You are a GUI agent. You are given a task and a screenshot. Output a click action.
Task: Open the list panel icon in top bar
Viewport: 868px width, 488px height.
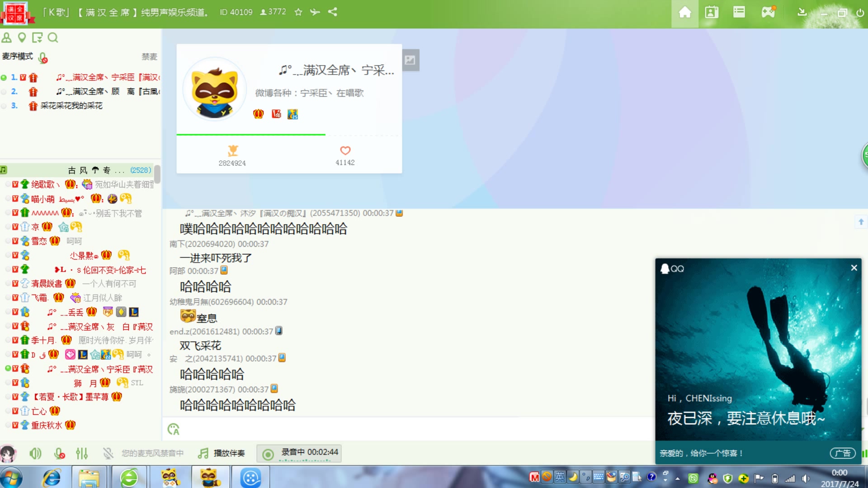739,12
